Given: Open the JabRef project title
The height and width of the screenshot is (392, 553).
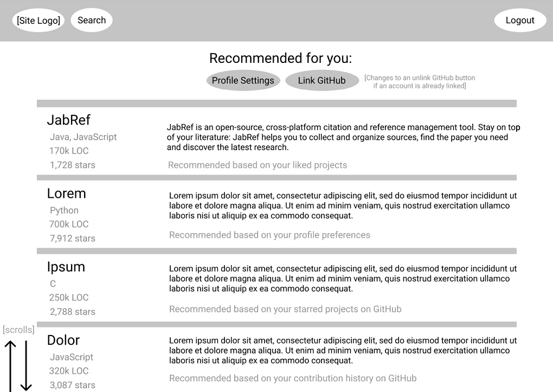Looking at the screenshot, I should click(x=69, y=120).
